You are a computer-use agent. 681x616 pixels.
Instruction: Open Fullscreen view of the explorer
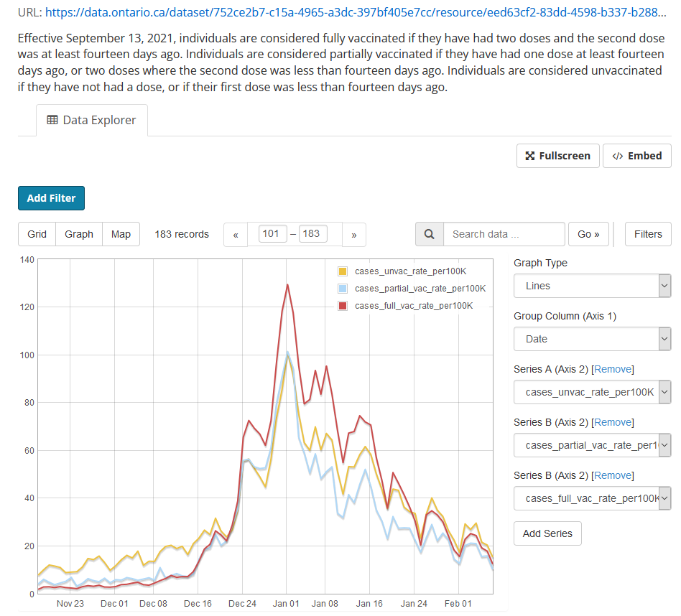557,156
